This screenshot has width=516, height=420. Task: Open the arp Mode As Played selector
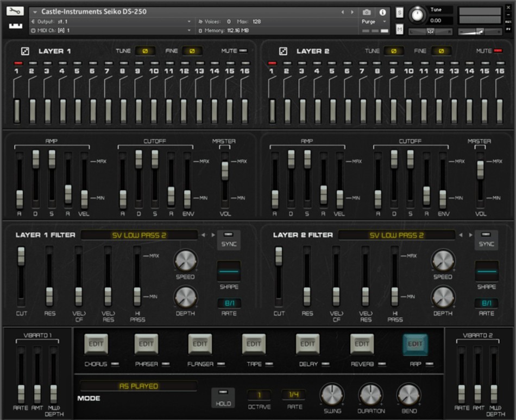tap(139, 386)
